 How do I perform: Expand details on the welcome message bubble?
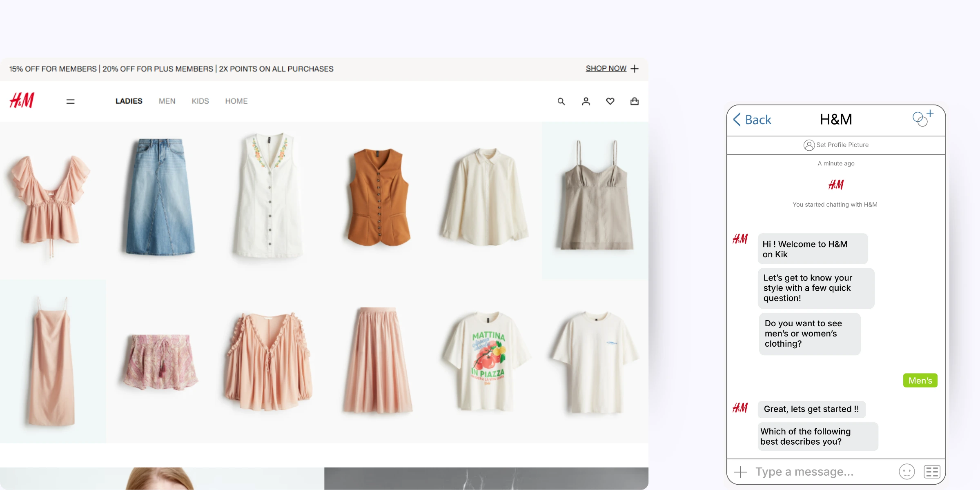[812, 249]
